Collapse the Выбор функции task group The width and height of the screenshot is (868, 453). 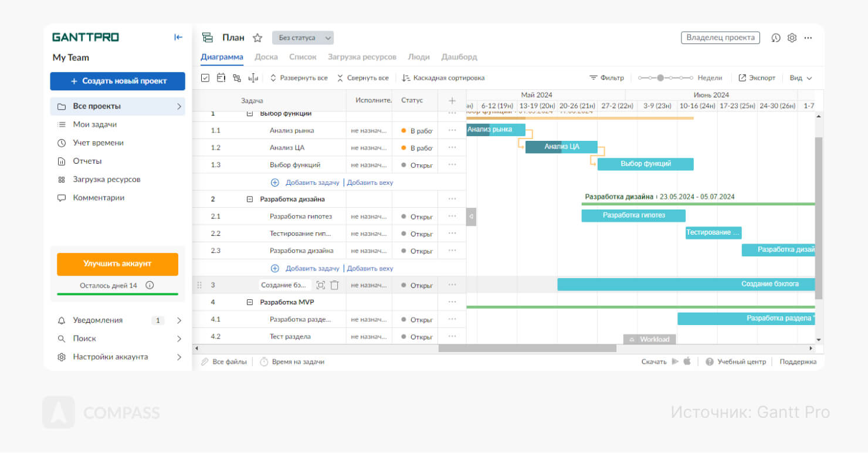point(249,113)
